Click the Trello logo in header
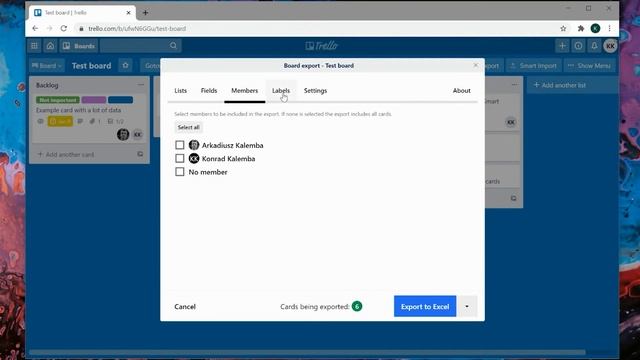640x360 pixels. tap(322, 46)
